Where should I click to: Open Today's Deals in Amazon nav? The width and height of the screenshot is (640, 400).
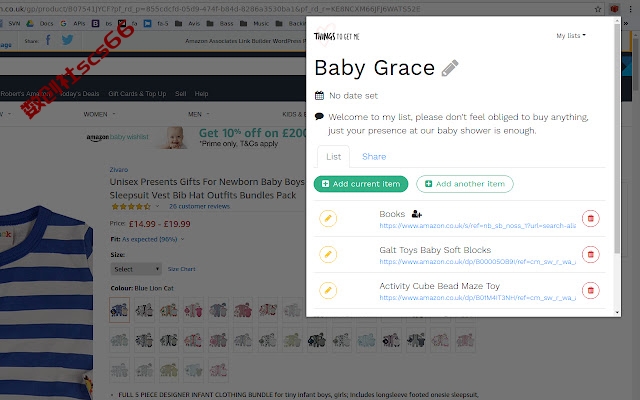(x=79, y=93)
